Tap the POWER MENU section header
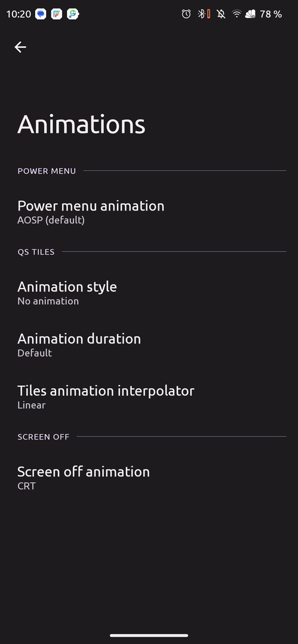 coord(47,171)
